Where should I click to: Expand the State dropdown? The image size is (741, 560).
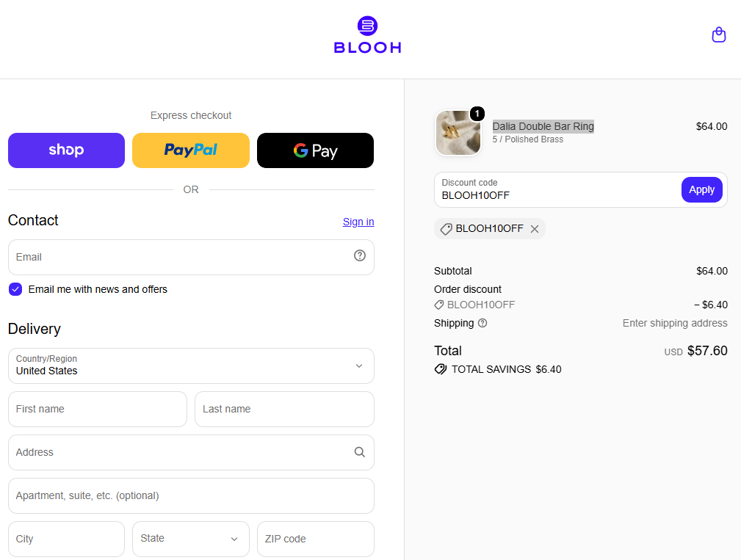click(x=190, y=539)
